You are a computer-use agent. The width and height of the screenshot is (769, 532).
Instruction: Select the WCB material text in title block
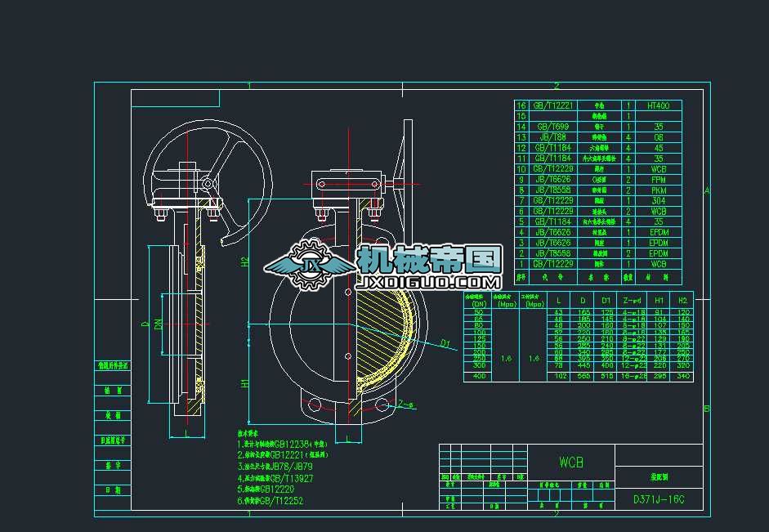571,463
